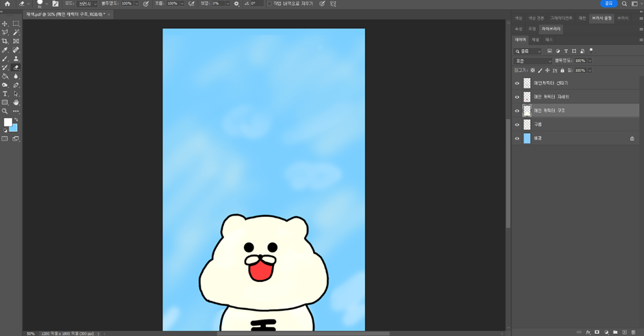Viewport: 644px width, 336px height.
Task: Toggle visibility of 메인 캐릭터 구조 layer
Action: (517, 111)
